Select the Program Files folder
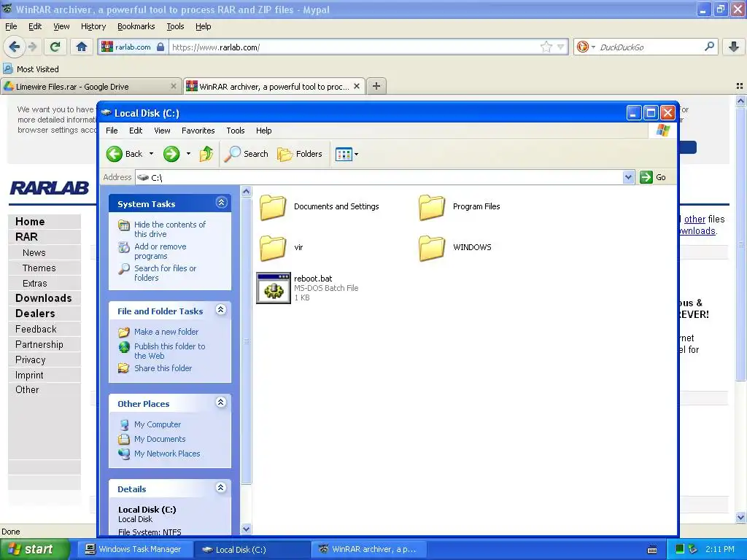The height and width of the screenshot is (560, 747). click(x=460, y=207)
